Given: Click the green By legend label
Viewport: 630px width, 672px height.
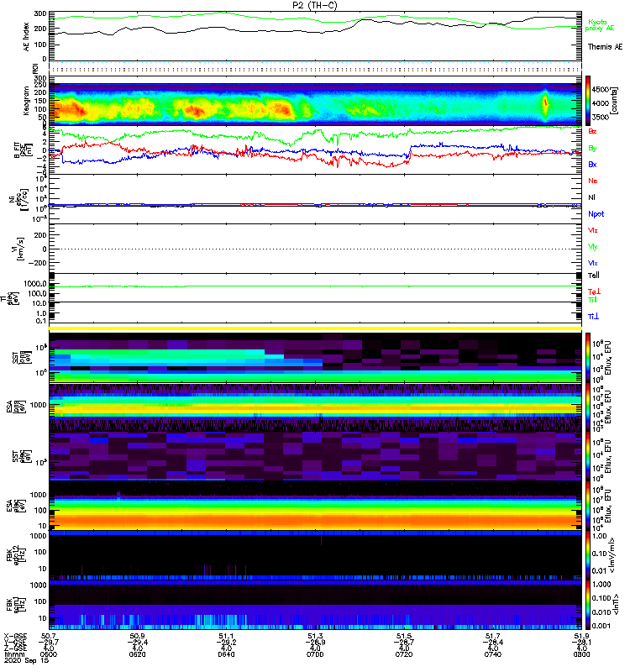Looking at the screenshot, I should 592,149.
